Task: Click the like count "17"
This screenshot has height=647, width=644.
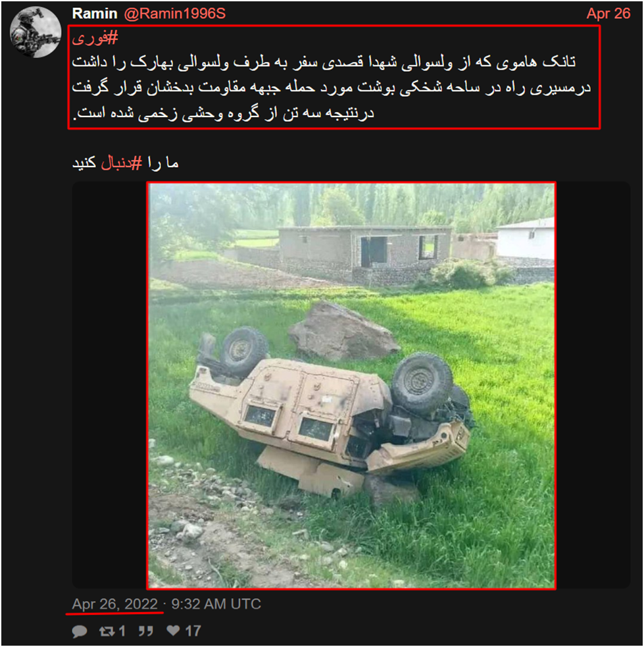Action: pos(193,631)
